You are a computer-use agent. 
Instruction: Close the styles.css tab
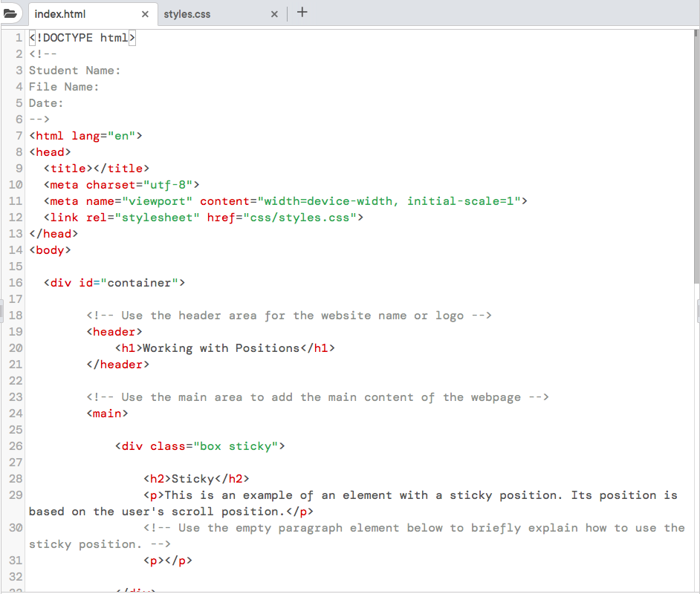(274, 14)
